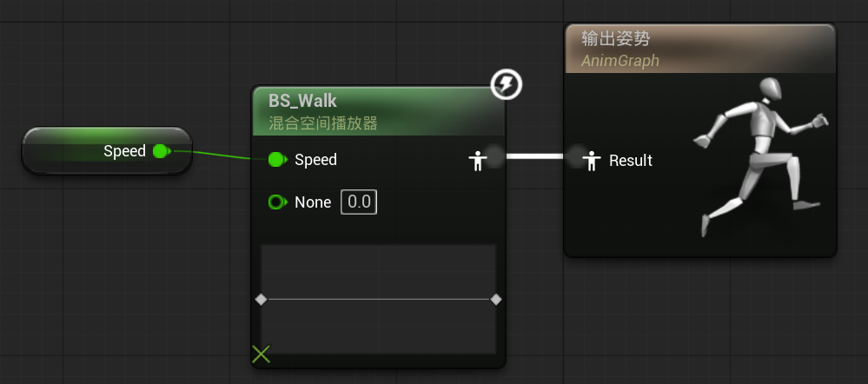This screenshot has width=868, height=384.
Task: Click the pose output pin of BS_Walk
Action: 476,160
